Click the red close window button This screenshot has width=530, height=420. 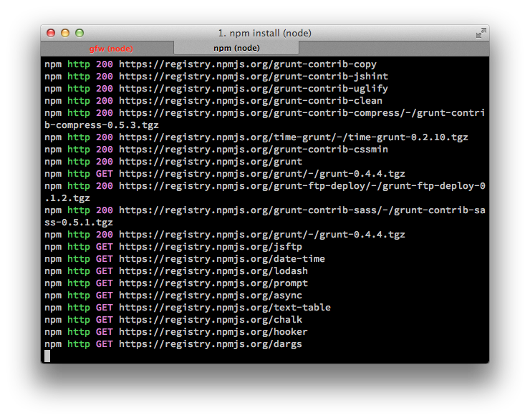coord(51,33)
